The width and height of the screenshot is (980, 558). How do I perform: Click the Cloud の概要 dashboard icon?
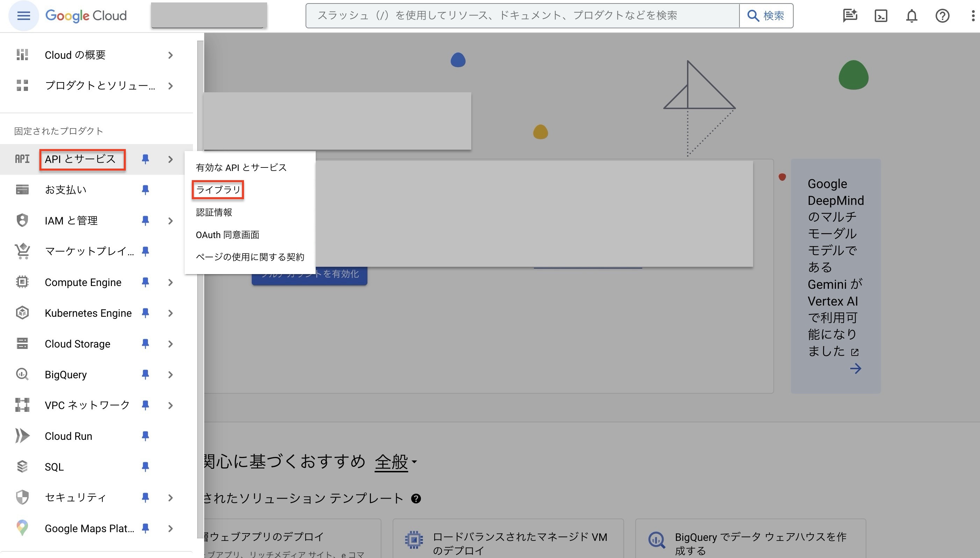(x=22, y=55)
